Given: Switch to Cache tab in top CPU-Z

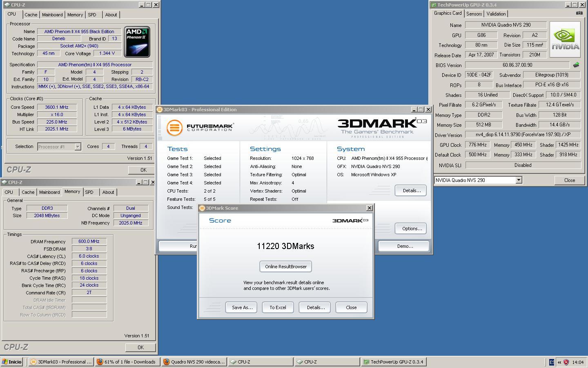Looking at the screenshot, I should pyautogui.click(x=31, y=15).
